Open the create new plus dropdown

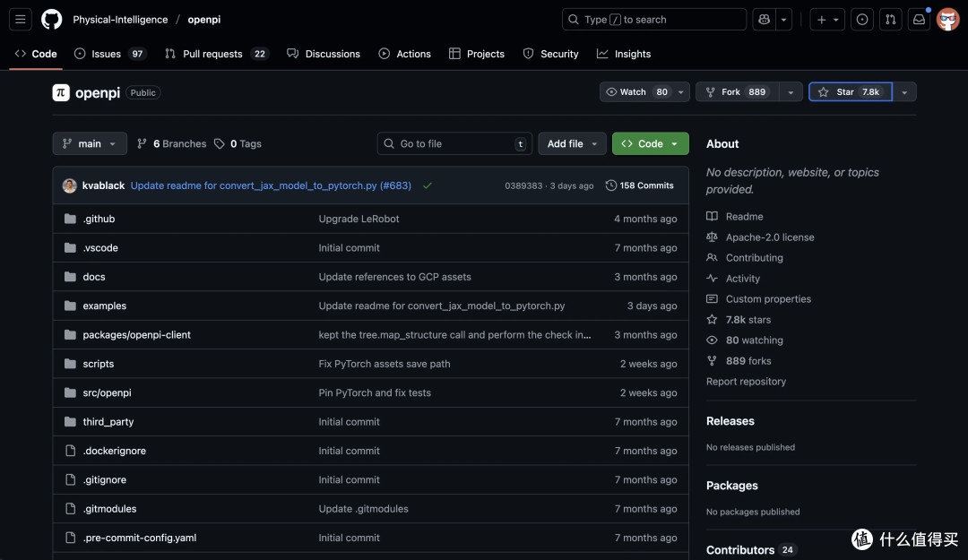[827, 20]
